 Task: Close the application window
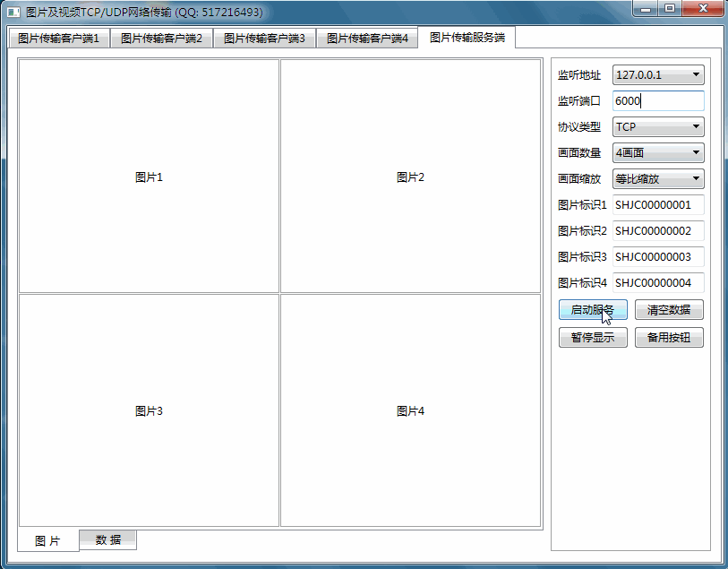pyautogui.click(x=702, y=8)
